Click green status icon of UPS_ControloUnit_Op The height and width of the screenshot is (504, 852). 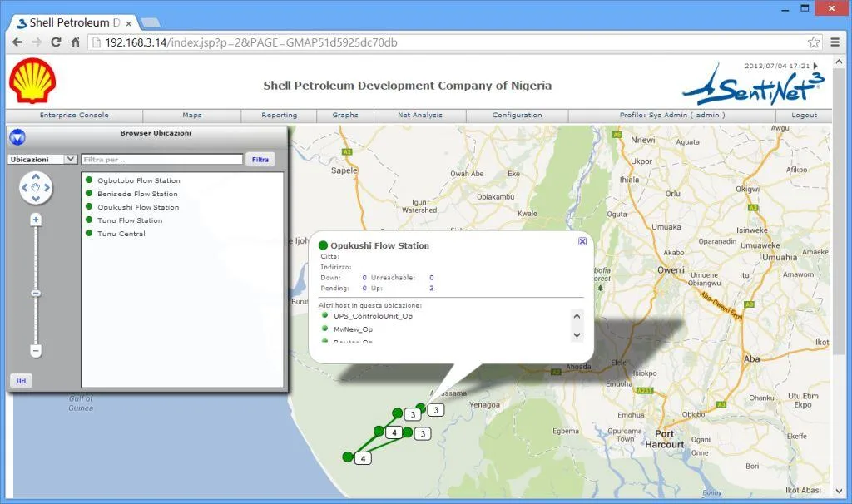coord(325,315)
